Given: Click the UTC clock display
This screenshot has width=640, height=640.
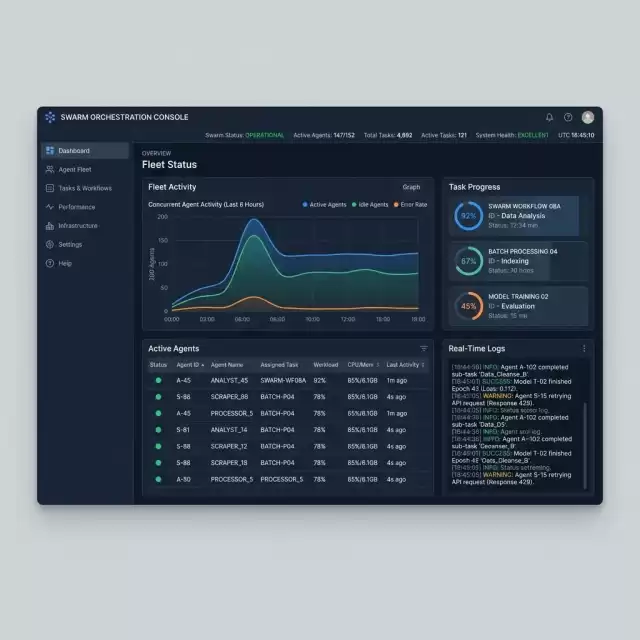Looking at the screenshot, I should 576,135.
